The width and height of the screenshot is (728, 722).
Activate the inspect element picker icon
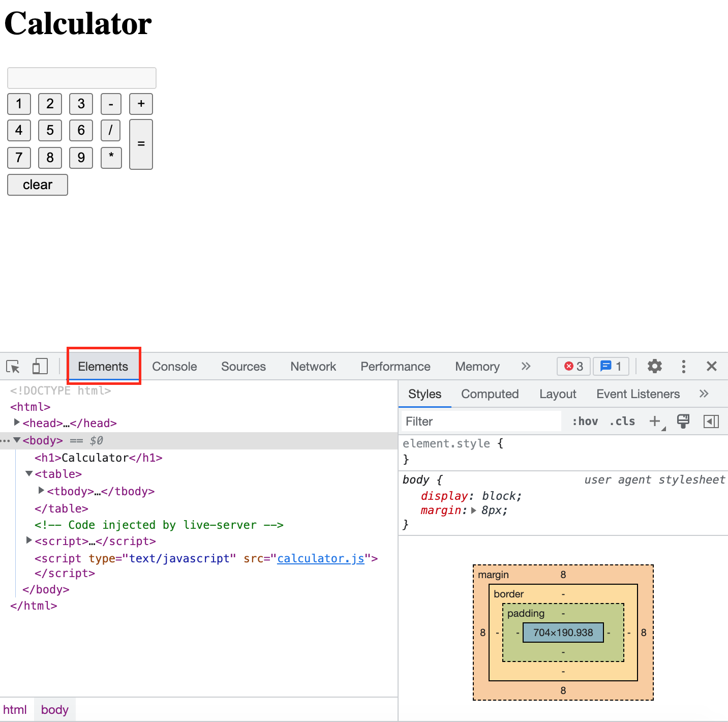(13, 367)
